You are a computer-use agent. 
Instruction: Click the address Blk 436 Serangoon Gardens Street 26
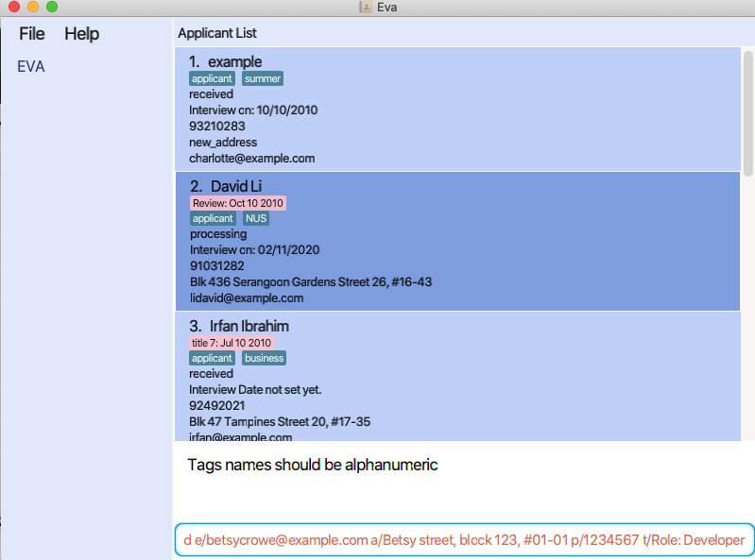pyautogui.click(x=311, y=282)
